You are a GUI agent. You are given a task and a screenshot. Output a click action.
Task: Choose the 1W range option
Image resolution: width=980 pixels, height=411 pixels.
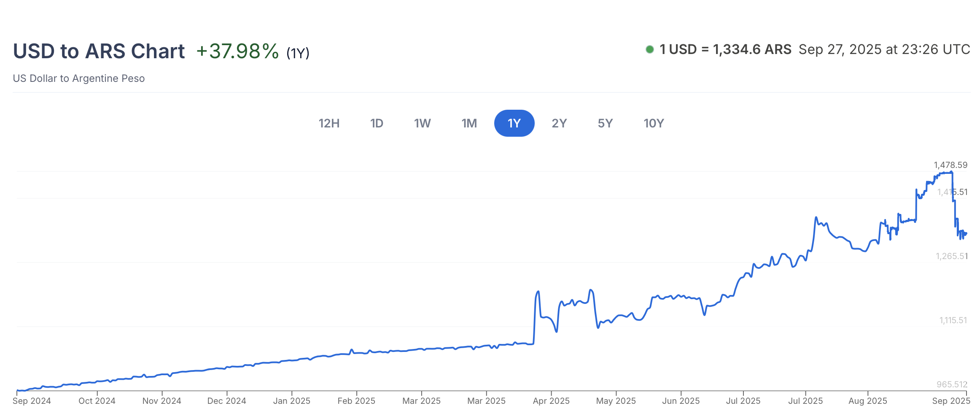coord(422,123)
